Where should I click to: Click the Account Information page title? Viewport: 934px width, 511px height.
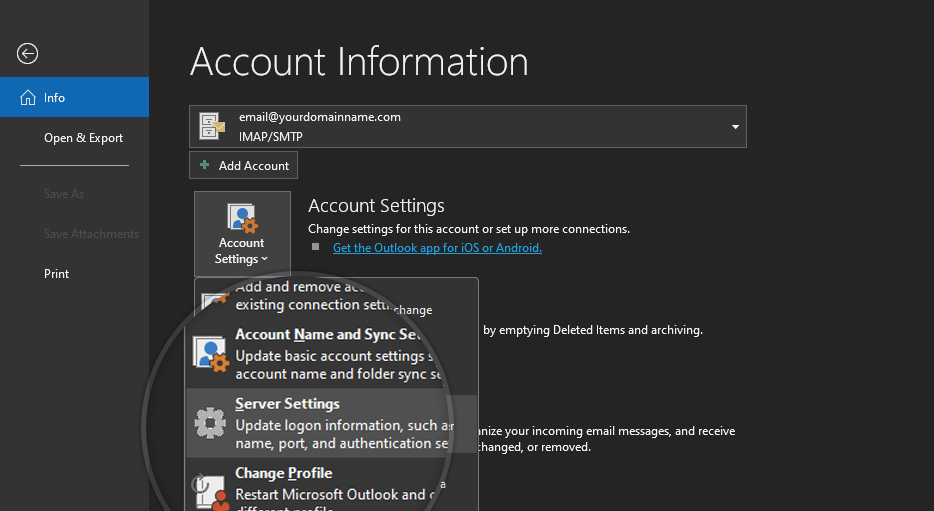359,62
